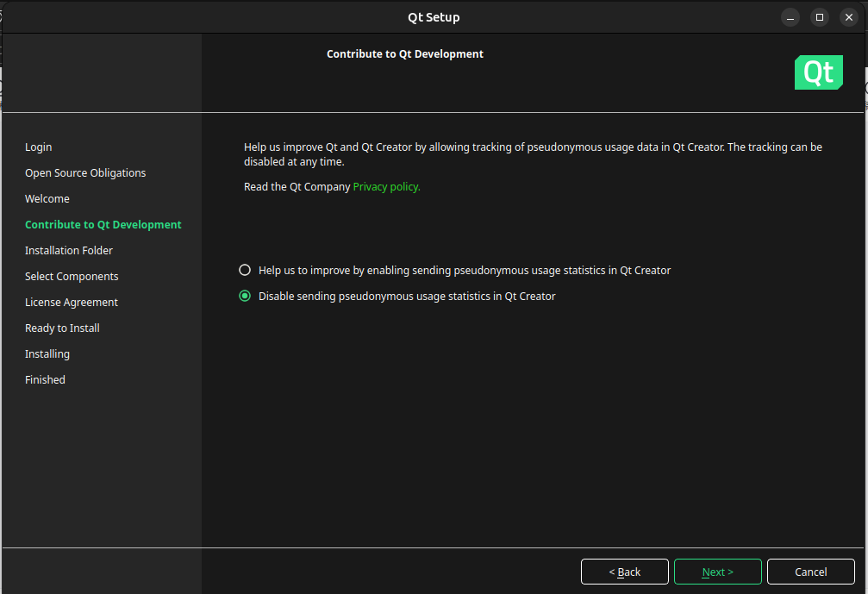Click License Agreement step
This screenshot has width=868, height=594.
click(x=72, y=303)
